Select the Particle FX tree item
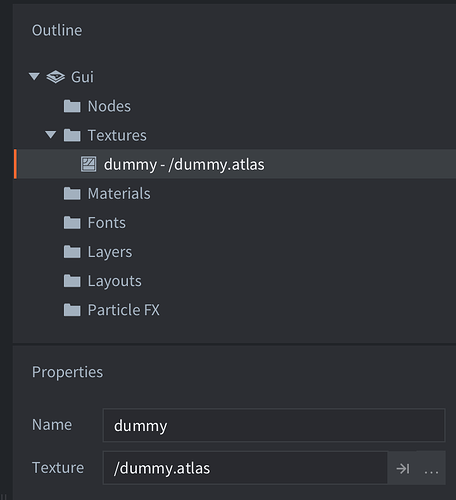The height and width of the screenshot is (500, 456). 235,310
